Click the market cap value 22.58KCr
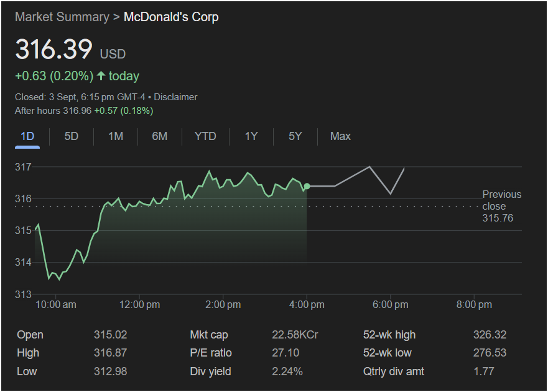The height and width of the screenshot is (392, 548). pyautogui.click(x=295, y=335)
